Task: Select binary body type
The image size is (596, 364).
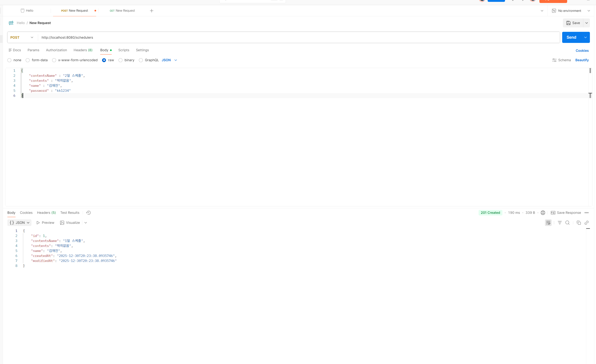Action: click(x=120, y=60)
